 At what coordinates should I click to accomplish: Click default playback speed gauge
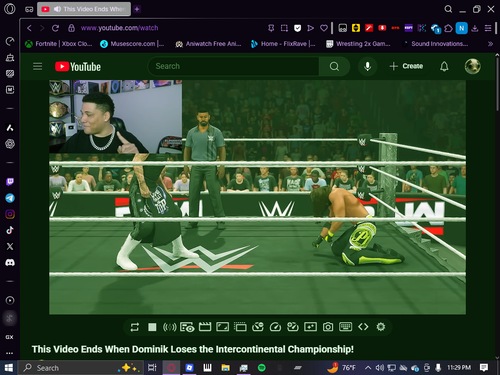tap(275, 327)
